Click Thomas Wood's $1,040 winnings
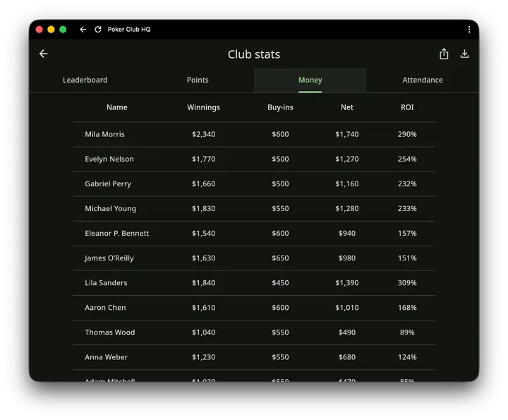The image size is (508, 420). 203,332
